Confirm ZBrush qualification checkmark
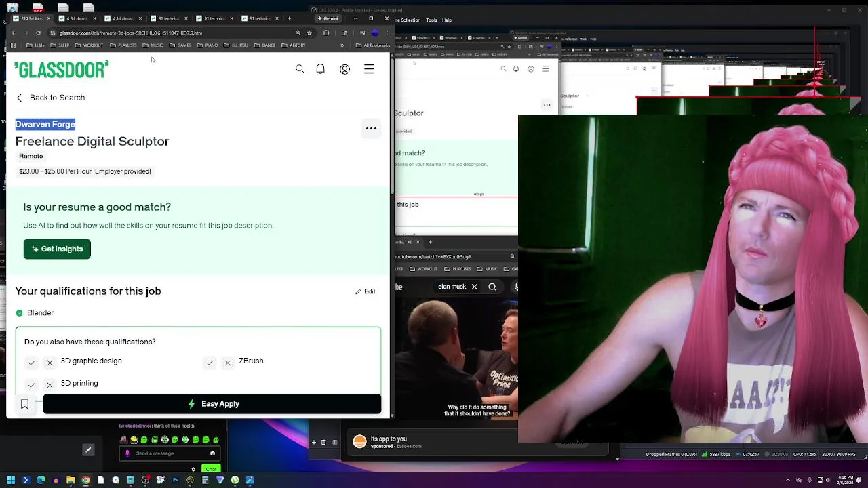This screenshot has height=488, width=868. coord(210,363)
